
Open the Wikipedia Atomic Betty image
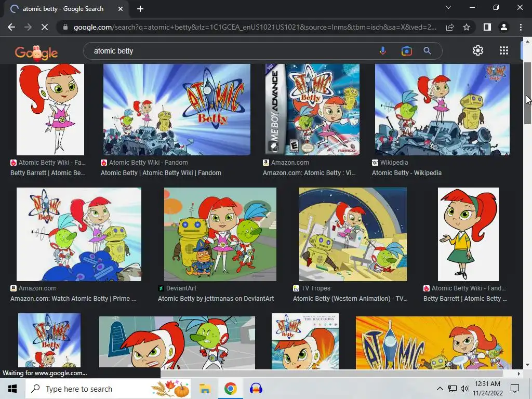click(442, 109)
